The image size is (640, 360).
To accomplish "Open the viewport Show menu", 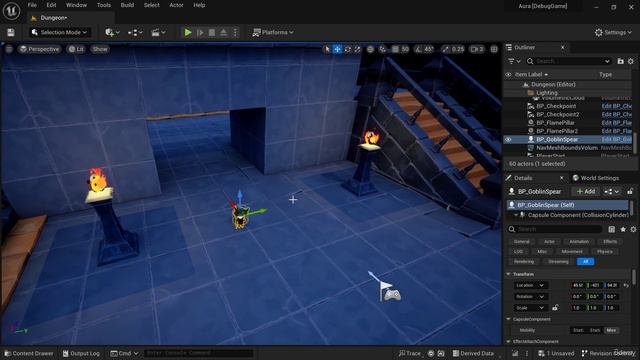I will click(x=100, y=49).
